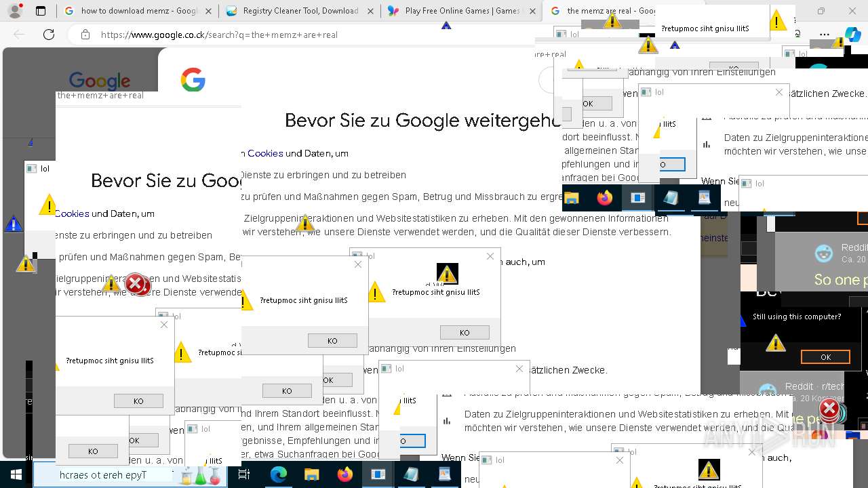
Task: Click Firefox in the duplicated taskbar strip
Action: 605,198
